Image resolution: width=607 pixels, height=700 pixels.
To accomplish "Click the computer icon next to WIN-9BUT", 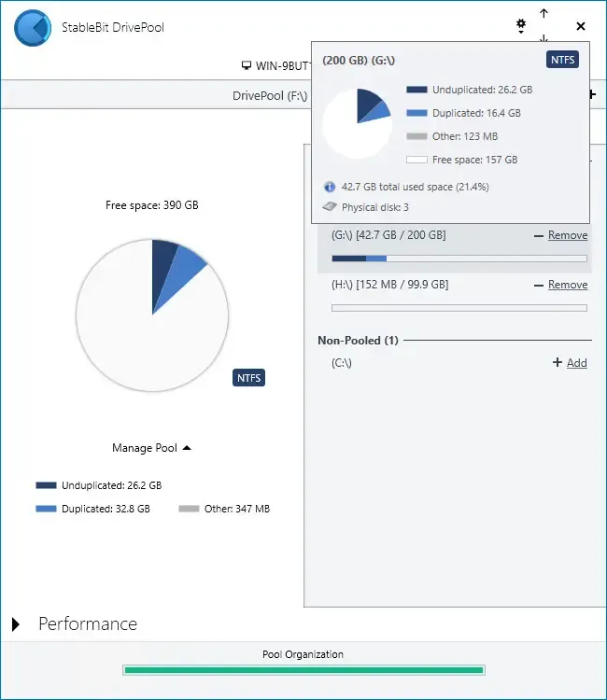I will [x=247, y=65].
